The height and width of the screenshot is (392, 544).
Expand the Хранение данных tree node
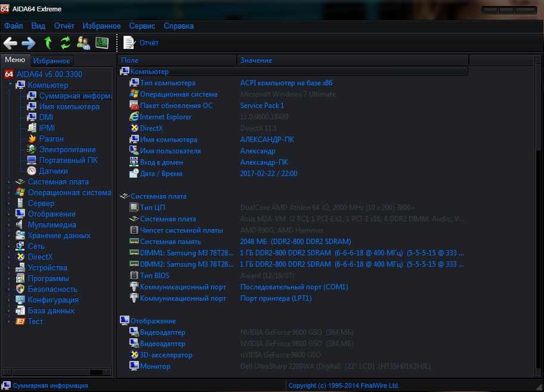(9, 236)
